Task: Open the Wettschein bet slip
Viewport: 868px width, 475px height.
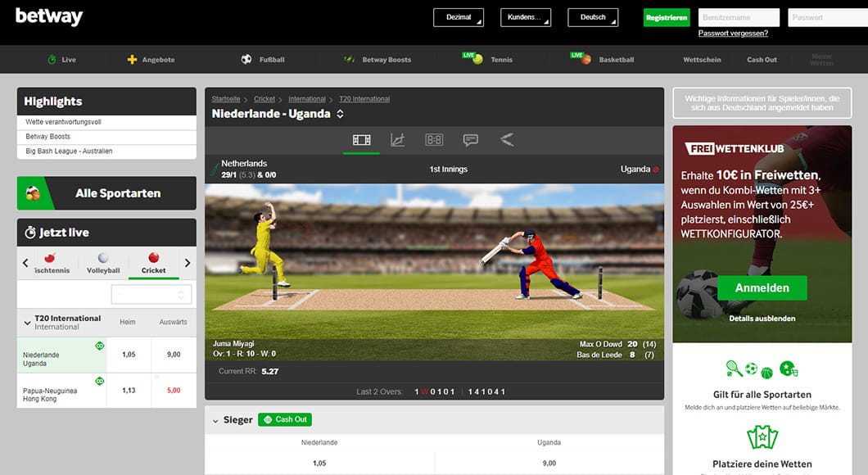Action: click(702, 59)
